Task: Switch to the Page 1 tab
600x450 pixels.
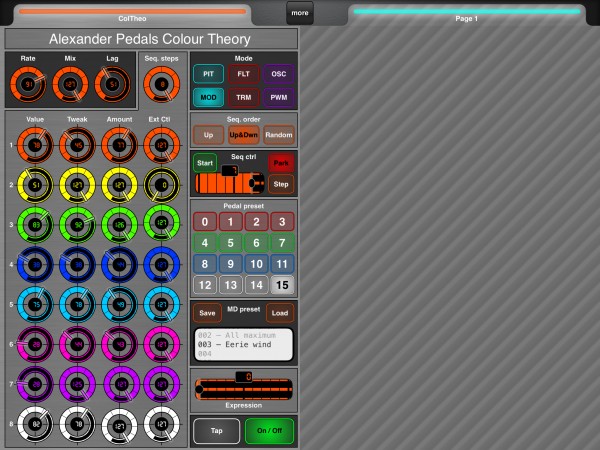Action: click(466, 15)
